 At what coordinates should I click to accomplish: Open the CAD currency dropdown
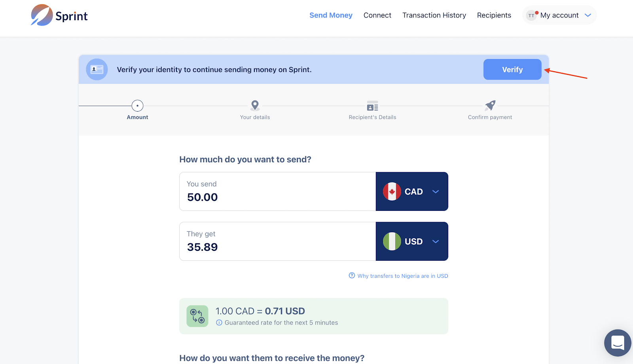click(435, 191)
